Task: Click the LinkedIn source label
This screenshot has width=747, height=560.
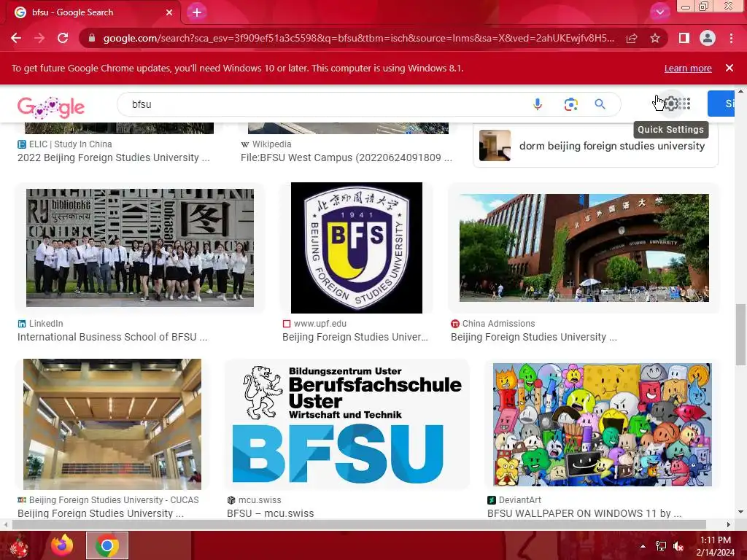Action: coord(46,324)
